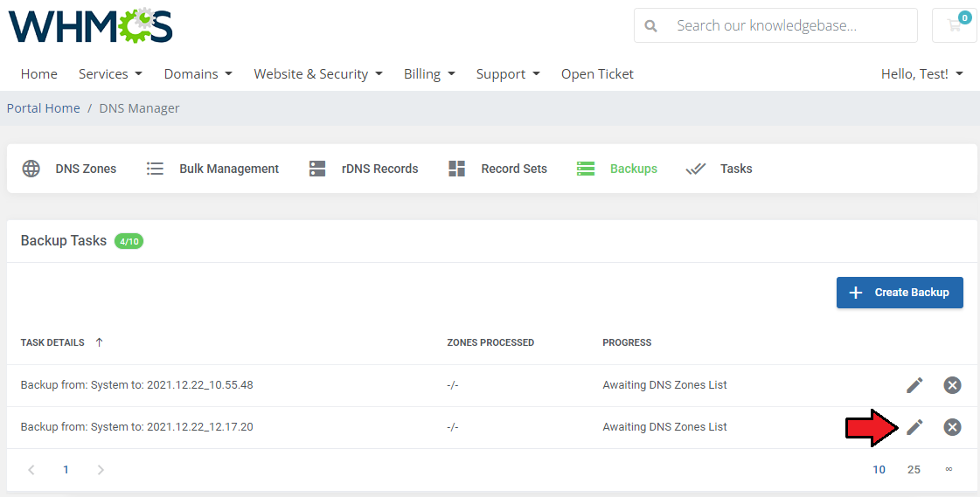The width and height of the screenshot is (980, 497).
Task: Edit backup task 2021.12.22_10.55.48
Action: [914, 385]
